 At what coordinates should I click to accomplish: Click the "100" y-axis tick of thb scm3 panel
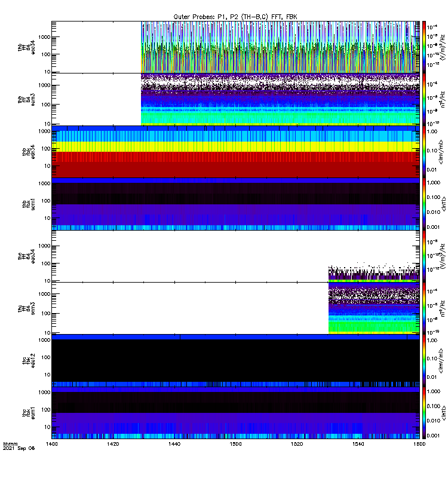tap(46, 105)
